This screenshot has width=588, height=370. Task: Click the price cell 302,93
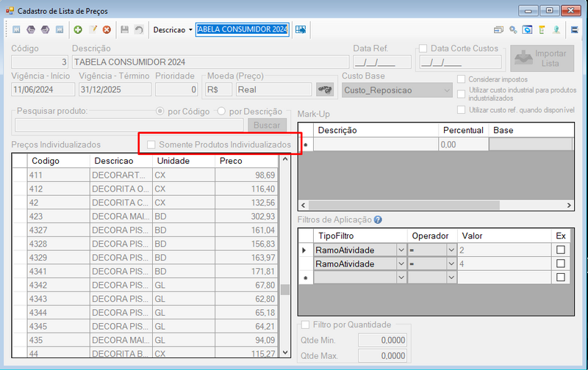246,216
